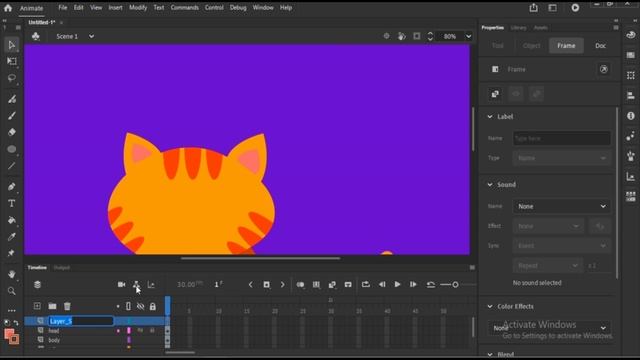The height and width of the screenshot is (360, 640).
Task: Create a new layer
Action: point(37,306)
